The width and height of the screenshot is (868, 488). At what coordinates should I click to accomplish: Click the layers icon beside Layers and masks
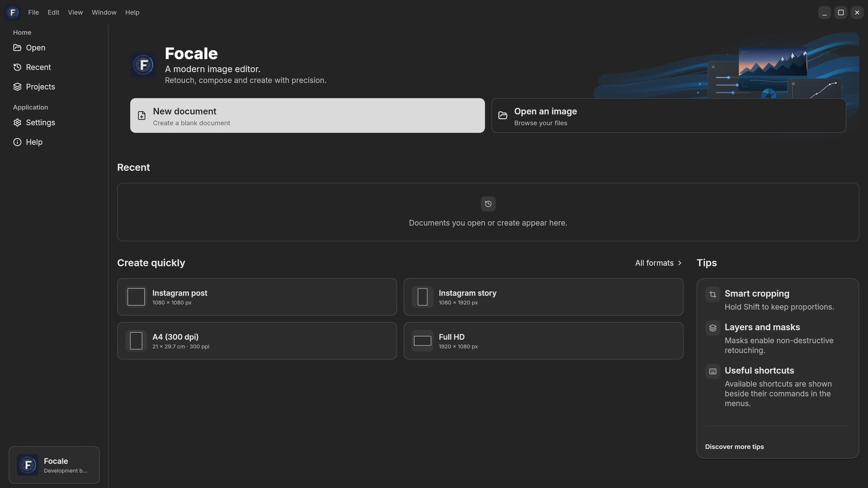coord(713,328)
